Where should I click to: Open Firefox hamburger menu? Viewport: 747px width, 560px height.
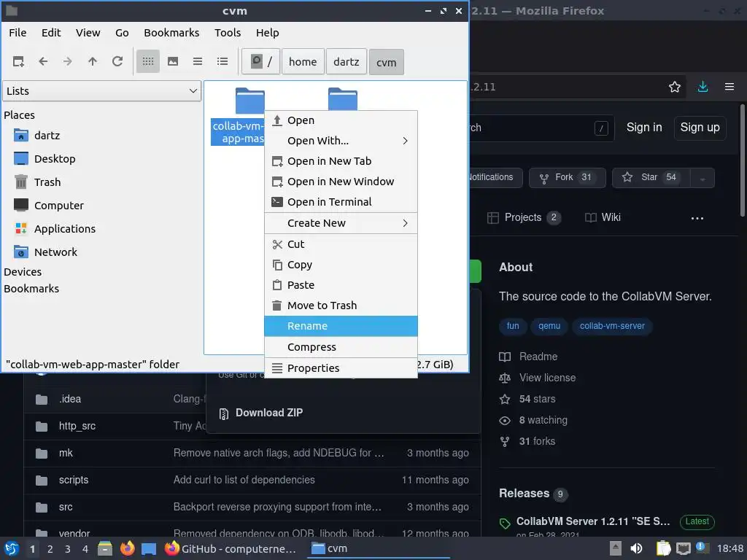coord(729,87)
